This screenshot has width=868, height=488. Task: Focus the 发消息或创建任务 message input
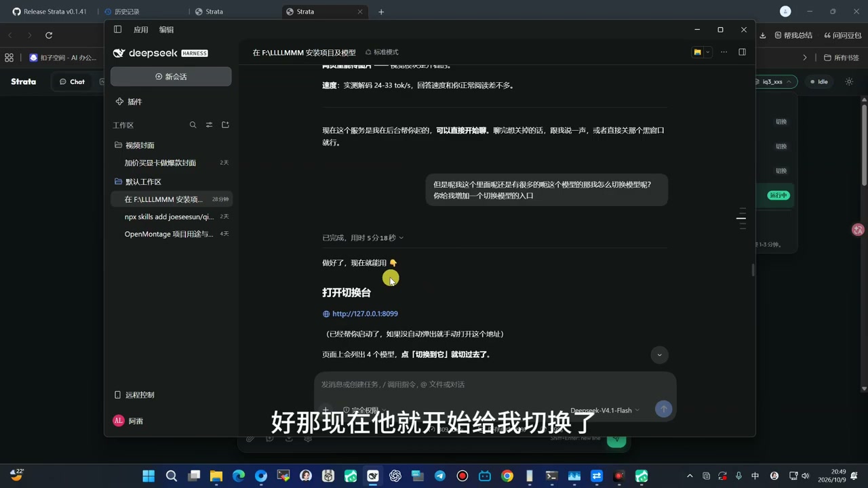[x=495, y=384]
